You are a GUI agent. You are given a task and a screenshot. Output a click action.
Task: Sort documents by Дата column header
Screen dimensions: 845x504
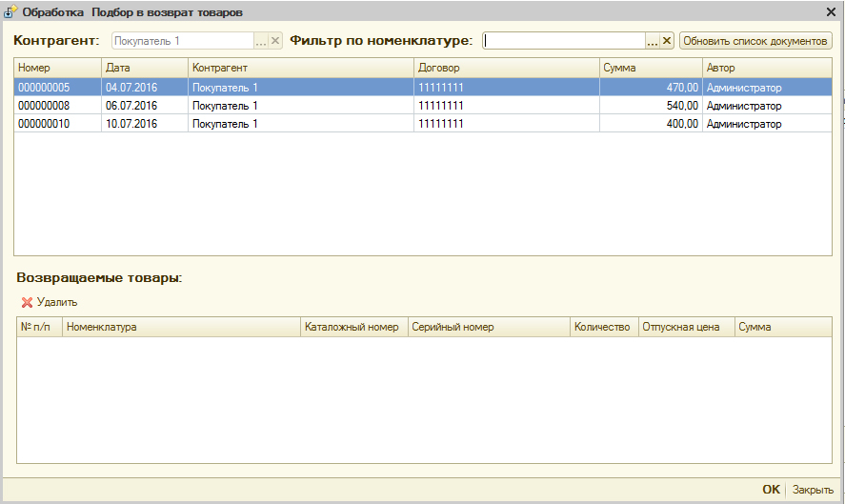(x=144, y=69)
